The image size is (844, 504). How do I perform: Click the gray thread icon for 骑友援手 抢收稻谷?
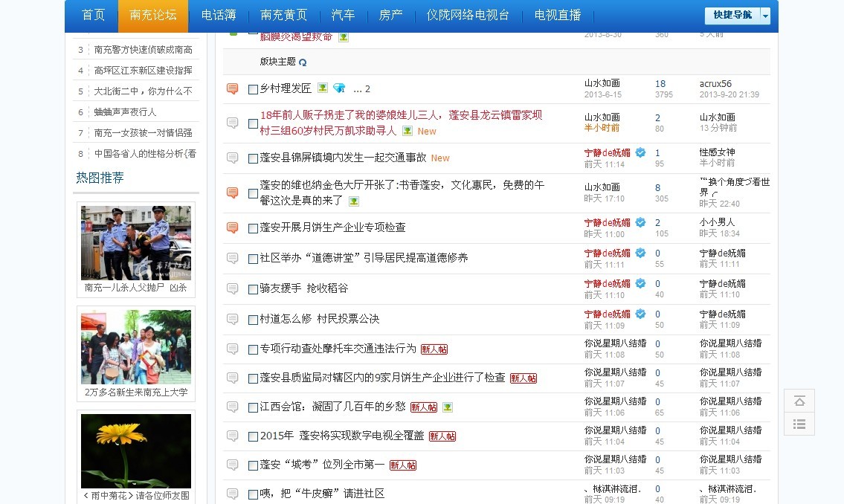point(233,288)
